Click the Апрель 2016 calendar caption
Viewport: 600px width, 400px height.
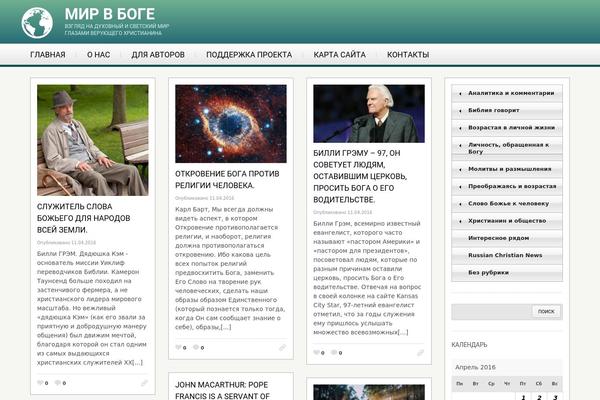[x=475, y=367]
